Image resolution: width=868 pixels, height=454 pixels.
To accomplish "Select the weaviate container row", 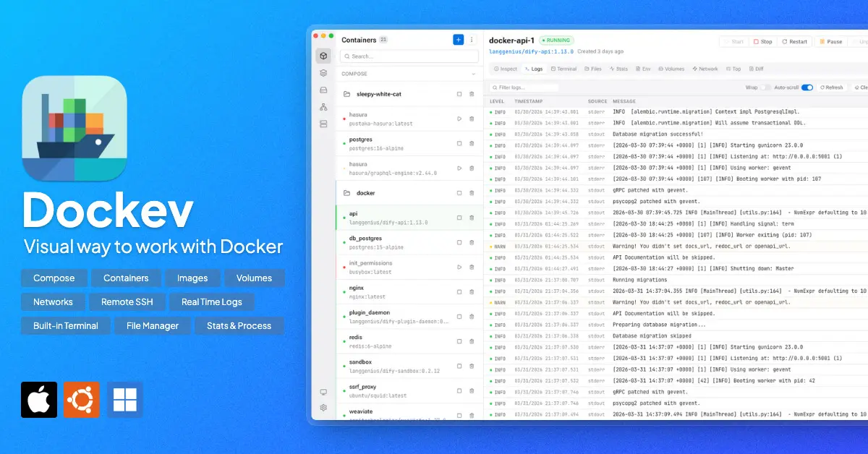I will (x=409, y=413).
